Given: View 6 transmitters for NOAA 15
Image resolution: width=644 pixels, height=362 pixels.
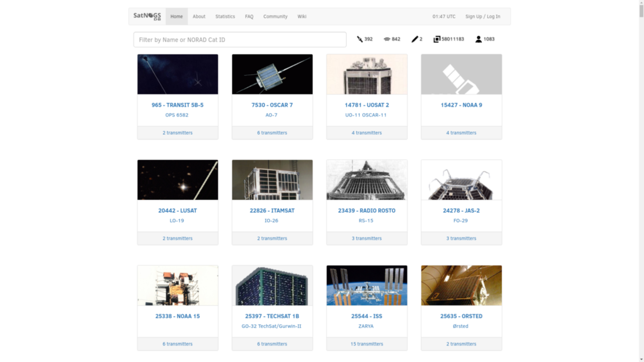Looking at the screenshot, I should pyautogui.click(x=177, y=344).
